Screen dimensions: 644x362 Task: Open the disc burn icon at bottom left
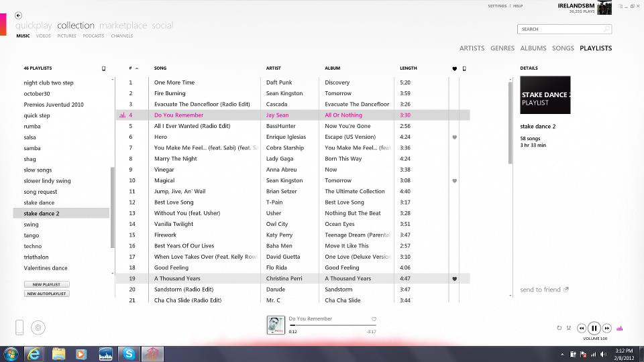click(x=38, y=328)
